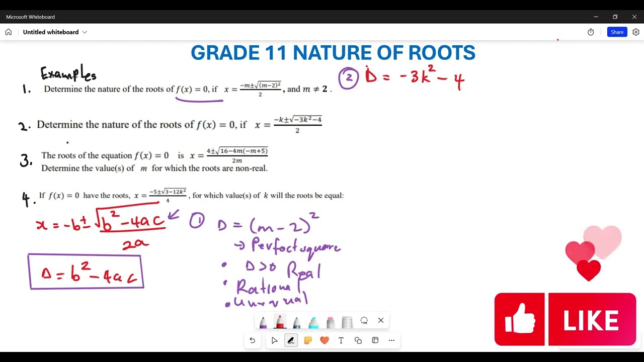Select the eraser tool
Image resolution: width=644 pixels, height=362 pixels.
(330, 322)
